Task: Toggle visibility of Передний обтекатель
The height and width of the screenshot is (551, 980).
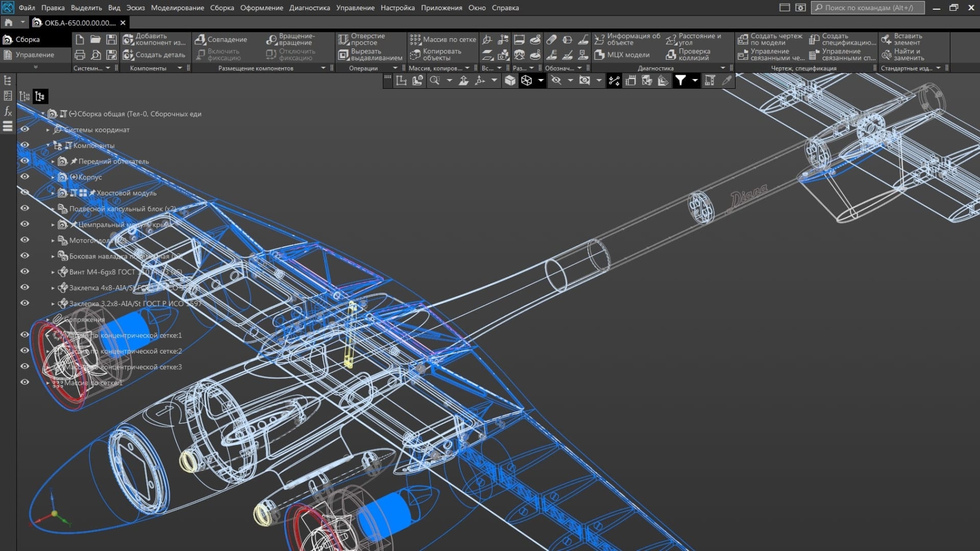Action: (25, 161)
